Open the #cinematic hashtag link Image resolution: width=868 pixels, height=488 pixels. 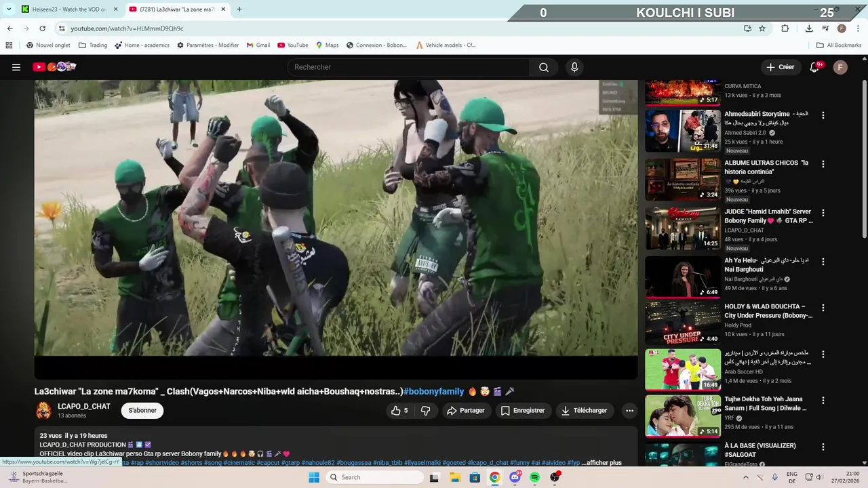coord(240,463)
